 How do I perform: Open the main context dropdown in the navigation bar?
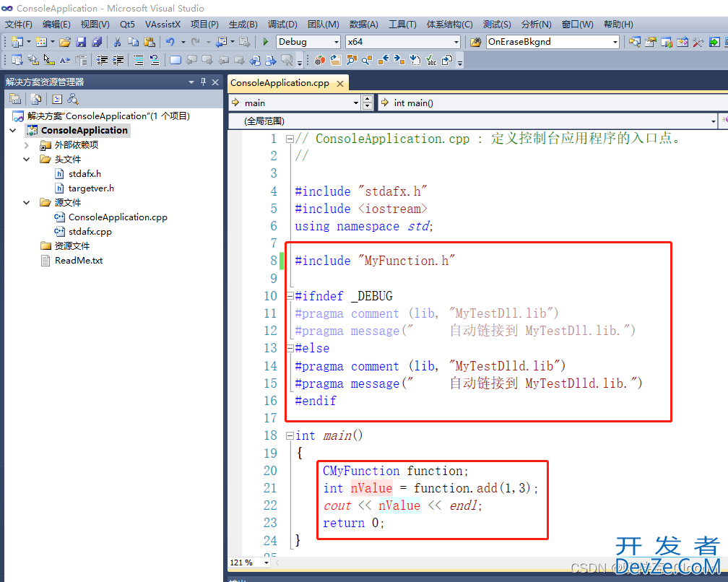coord(355,103)
